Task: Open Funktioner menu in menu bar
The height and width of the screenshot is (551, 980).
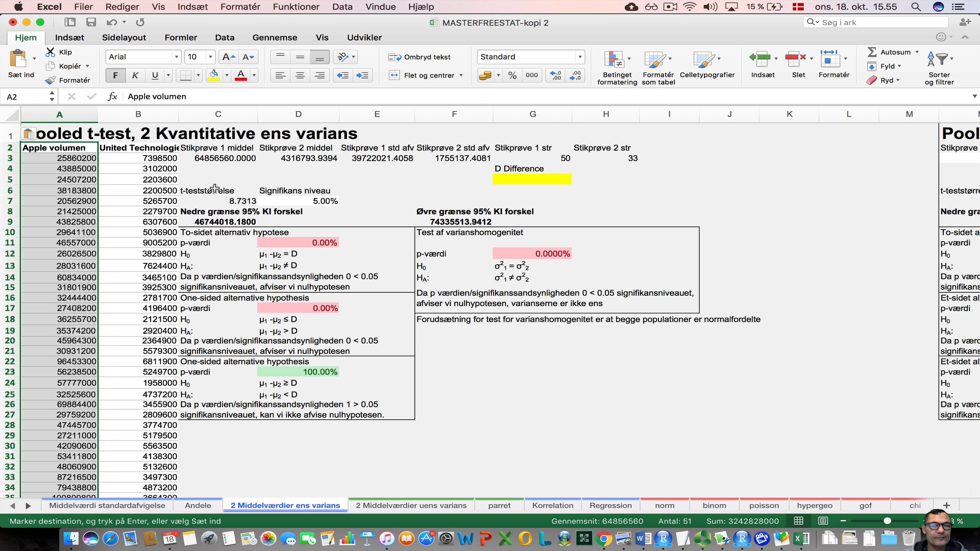Action: tap(296, 7)
